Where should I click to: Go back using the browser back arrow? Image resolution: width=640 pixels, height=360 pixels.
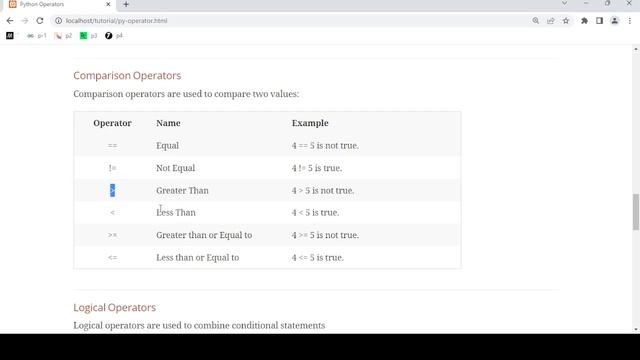pos(10,20)
